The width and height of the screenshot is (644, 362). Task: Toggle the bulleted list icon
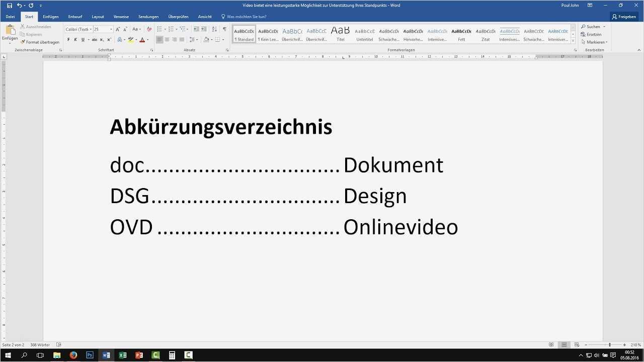(x=159, y=29)
